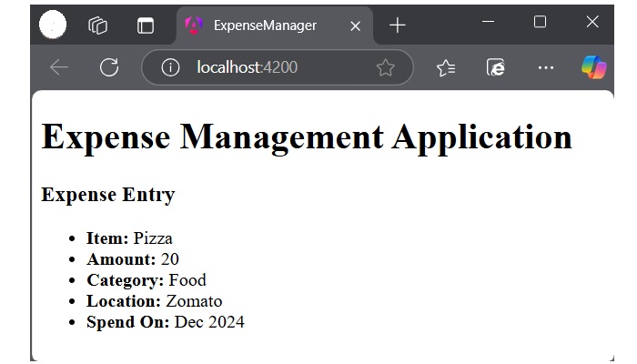Click the localhost:4200 address bar
Screen dimensions: 637x364
tap(277, 67)
